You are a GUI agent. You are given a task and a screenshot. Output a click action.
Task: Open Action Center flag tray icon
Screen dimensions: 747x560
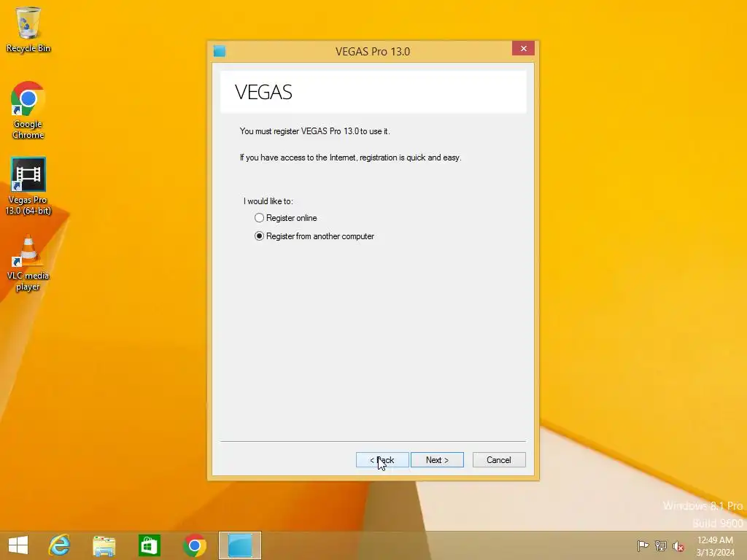point(643,545)
